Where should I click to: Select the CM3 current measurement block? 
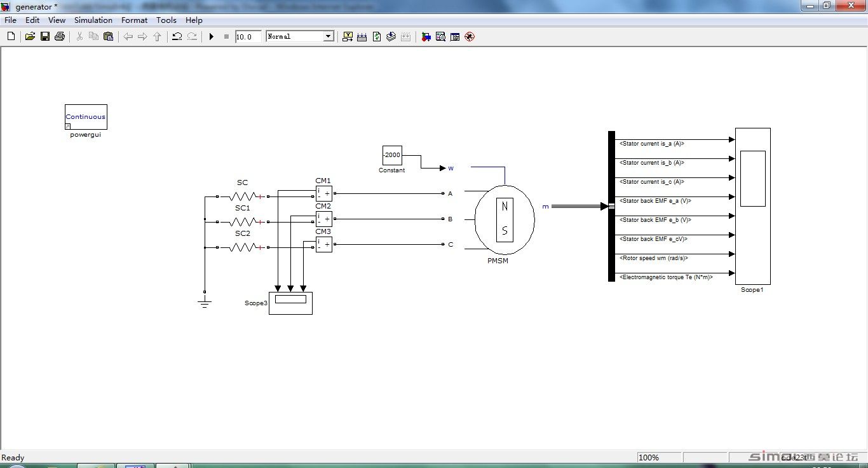tap(323, 244)
